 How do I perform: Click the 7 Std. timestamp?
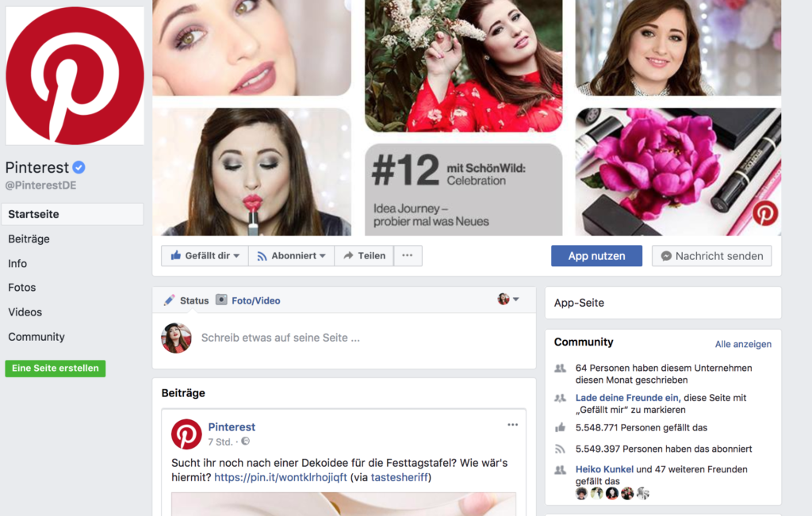click(220, 442)
